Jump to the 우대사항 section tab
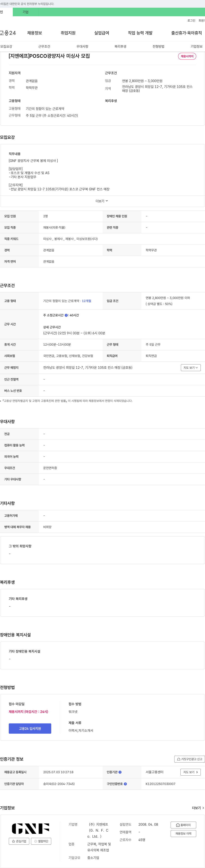Viewport: 205px width, 868px height. pyautogui.click(x=82, y=46)
